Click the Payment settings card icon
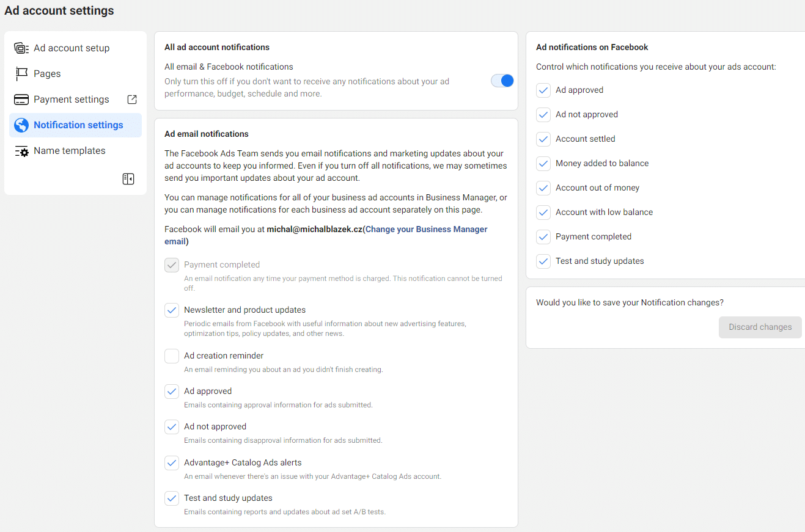The image size is (805, 532). click(21, 99)
